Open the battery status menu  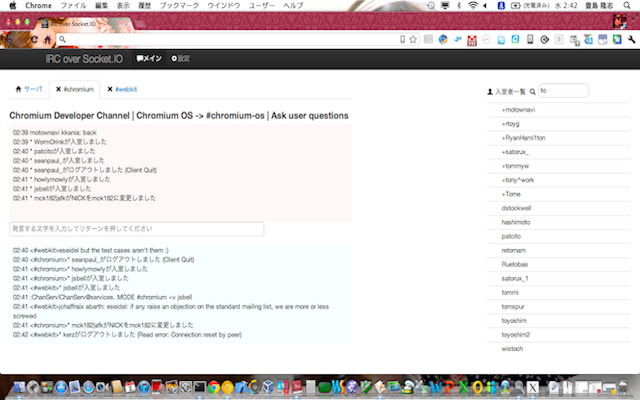516,5
